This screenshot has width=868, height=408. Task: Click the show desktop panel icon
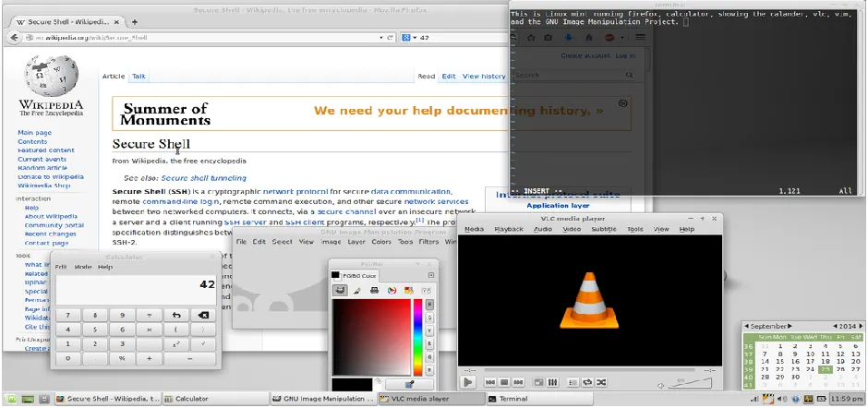tap(28, 399)
